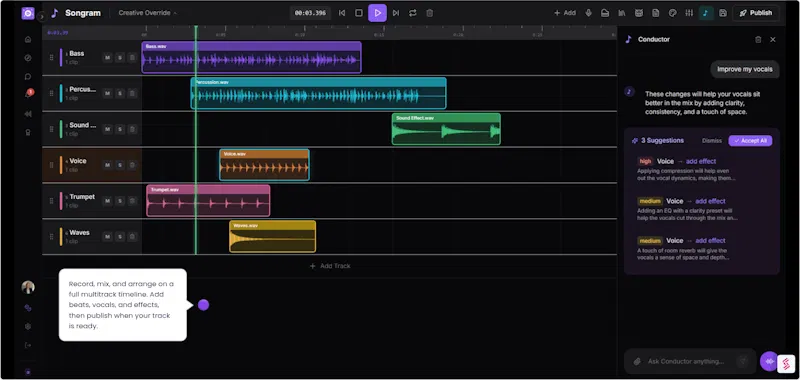The width and height of the screenshot is (800, 380).
Task: Save the project with the floppy disk icon
Action: click(723, 13)
